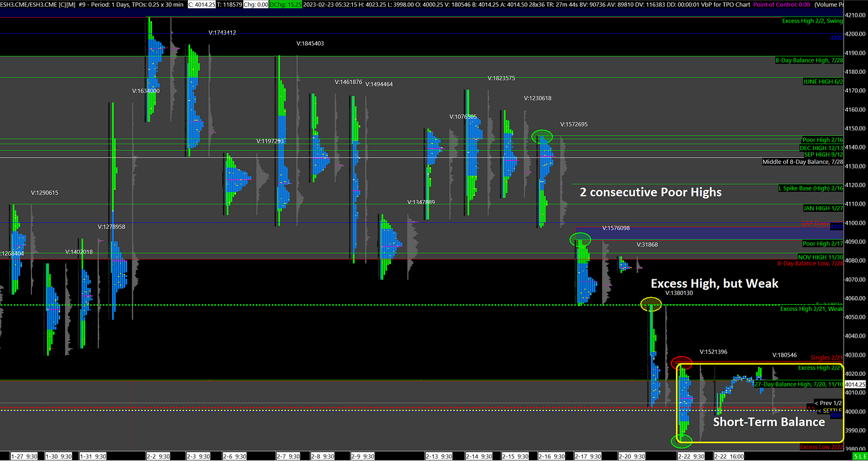Click the '< Prev 1/2' marker label
The height and width of the screenshot is (461, 868).
(x=827, y=403)
